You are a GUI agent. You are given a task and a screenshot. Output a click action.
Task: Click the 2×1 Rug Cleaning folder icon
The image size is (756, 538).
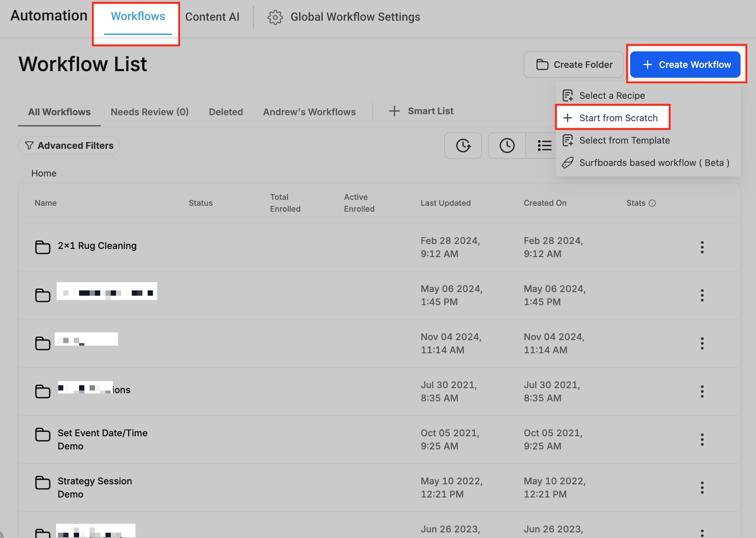(43, 247)
